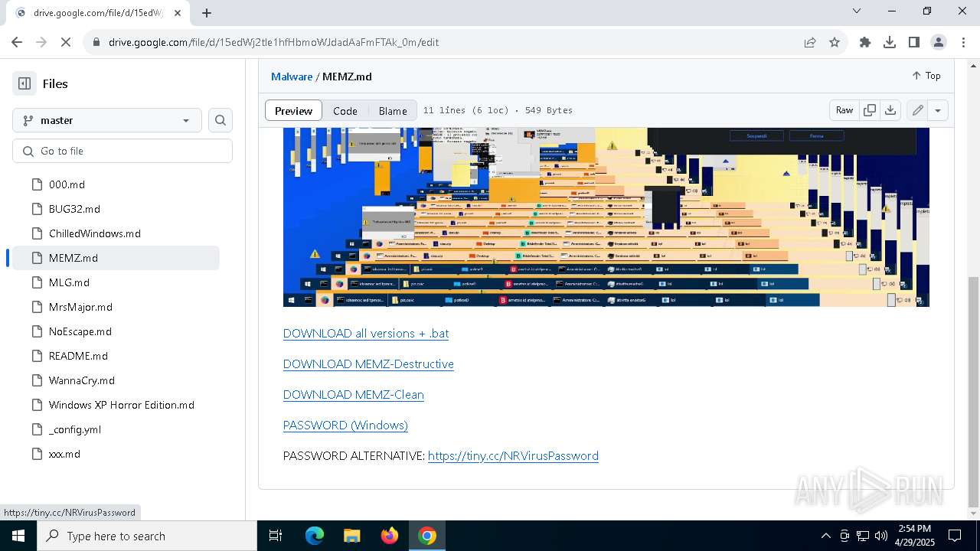
Task: Launch Microsoft Edge from taskbar
Action: click(x=315, y=536)
